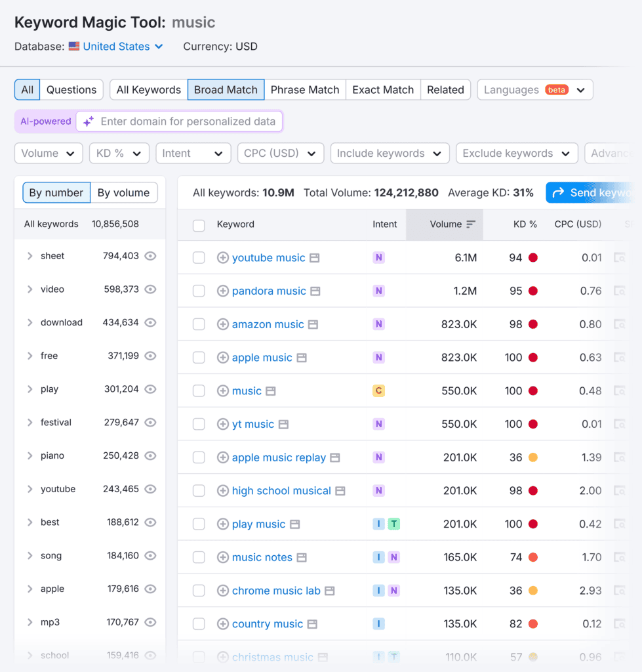This screenshot has height=672, width=642.
Task: Select the Questions tab
Action: click(71, 90)
